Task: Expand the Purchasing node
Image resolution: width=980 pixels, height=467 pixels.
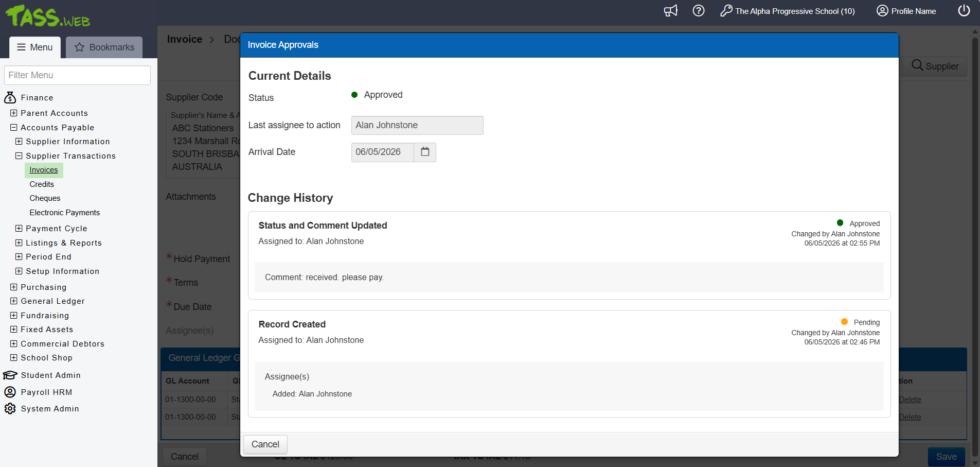Action: click(14, 287)
